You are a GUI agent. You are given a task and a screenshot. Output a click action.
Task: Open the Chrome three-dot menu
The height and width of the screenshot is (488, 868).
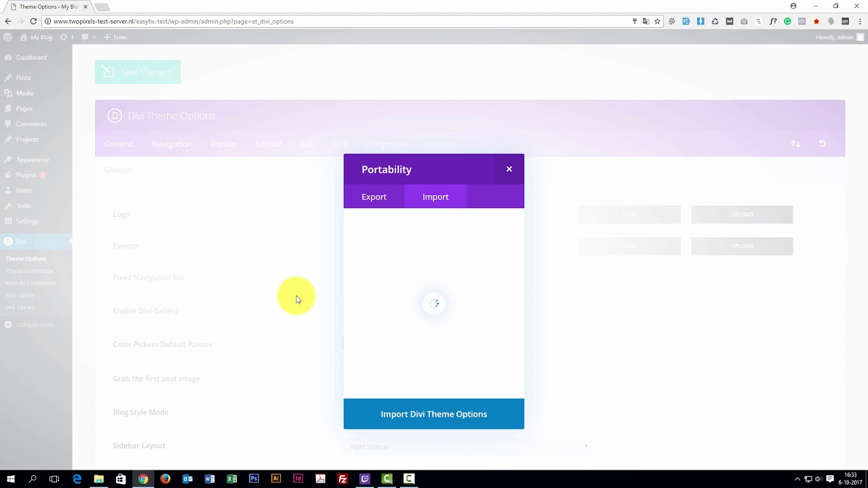(860, 21)
